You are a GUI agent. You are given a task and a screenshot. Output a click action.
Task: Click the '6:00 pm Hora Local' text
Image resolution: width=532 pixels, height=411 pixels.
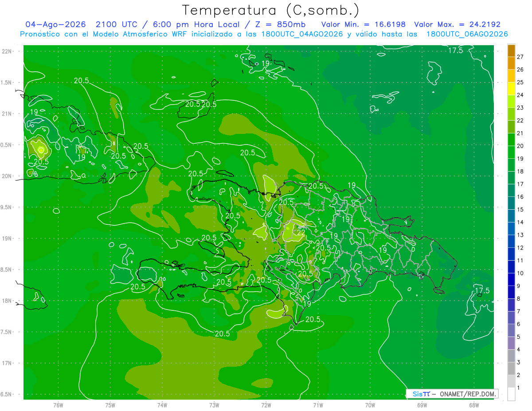tap(196, 24)
